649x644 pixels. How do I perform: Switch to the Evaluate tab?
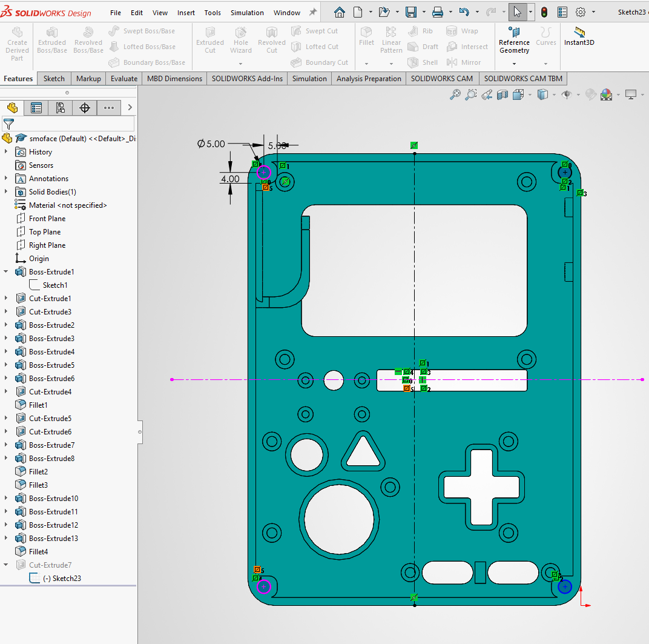click(x=124, y=79)
